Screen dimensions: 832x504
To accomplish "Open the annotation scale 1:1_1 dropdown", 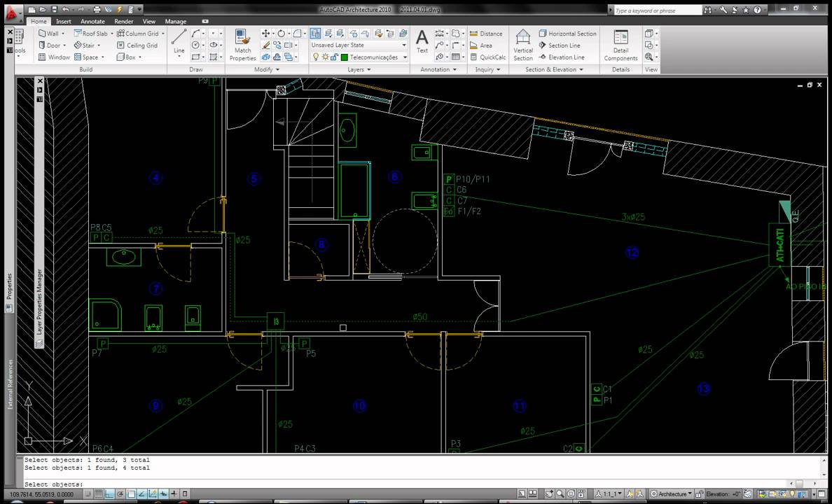I will click(609, 494).
